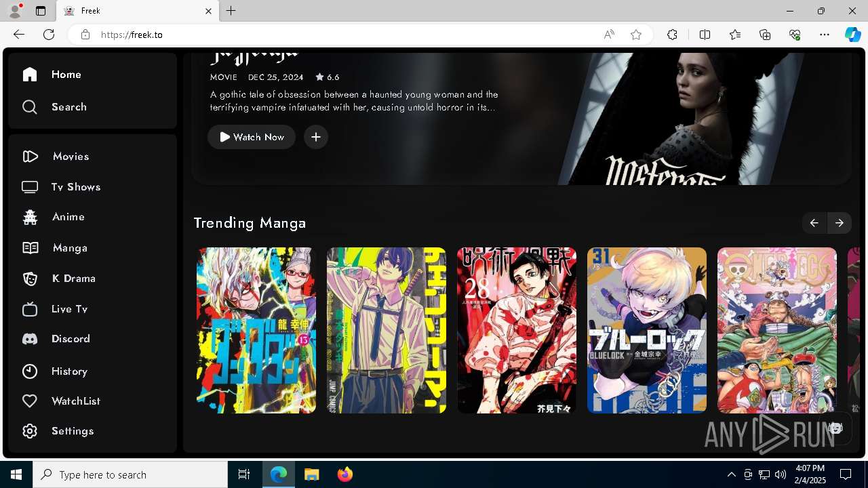Refresh the freek.to page
The width and height of the screenshot is (868, 488).
(x=49, y=35)
